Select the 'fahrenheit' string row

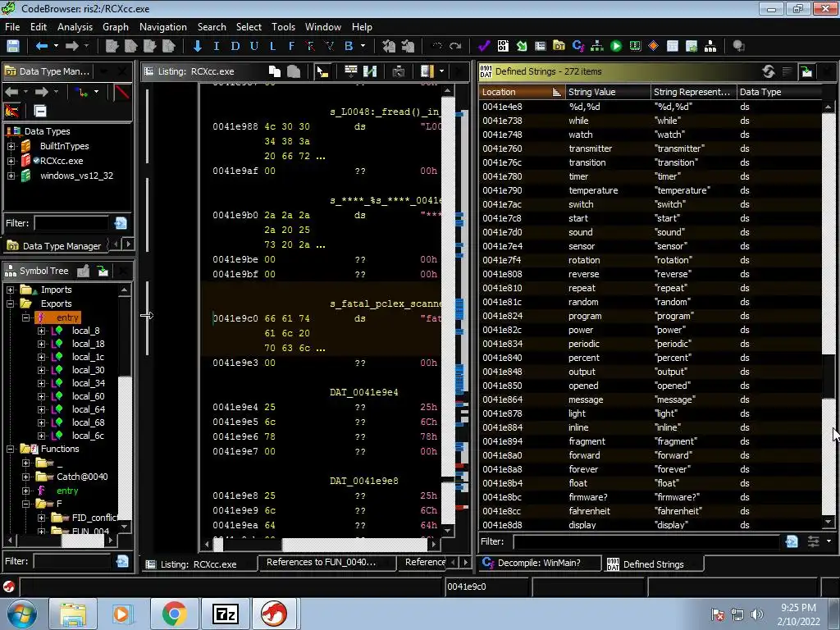coord(650,511)
